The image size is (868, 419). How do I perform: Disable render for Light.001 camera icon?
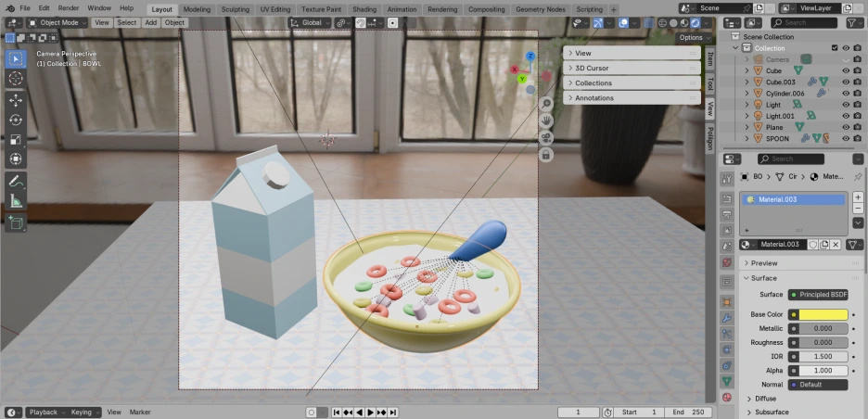pos(858,116)
